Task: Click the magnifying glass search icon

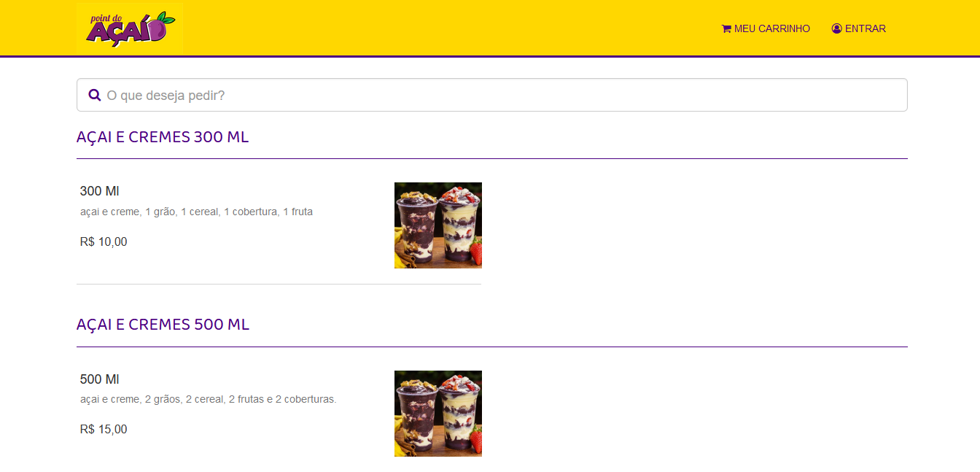Action: 95,95
